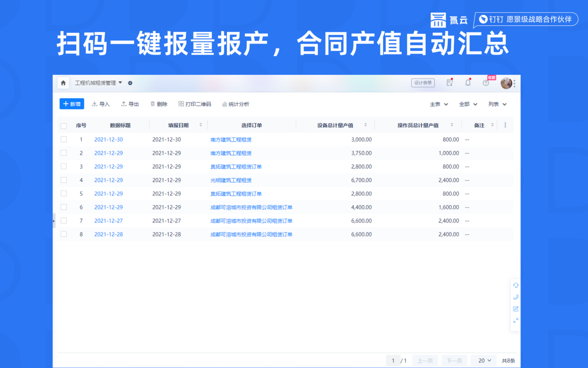This screenshot has width=588, height=368.
Task: Sort by the 填报日期 column arrows
Action: click(x=201, y=125)
